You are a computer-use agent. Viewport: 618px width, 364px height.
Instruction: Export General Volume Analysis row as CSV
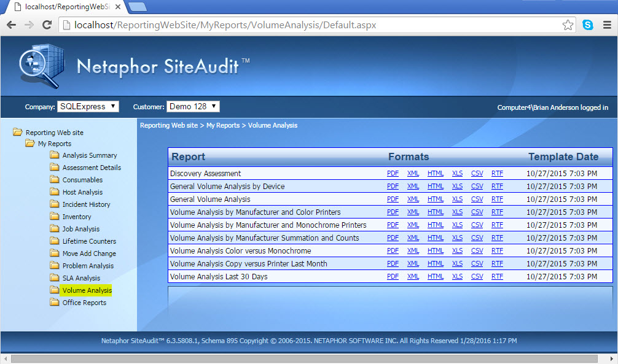pyautogui.click(x=477, y=199)
